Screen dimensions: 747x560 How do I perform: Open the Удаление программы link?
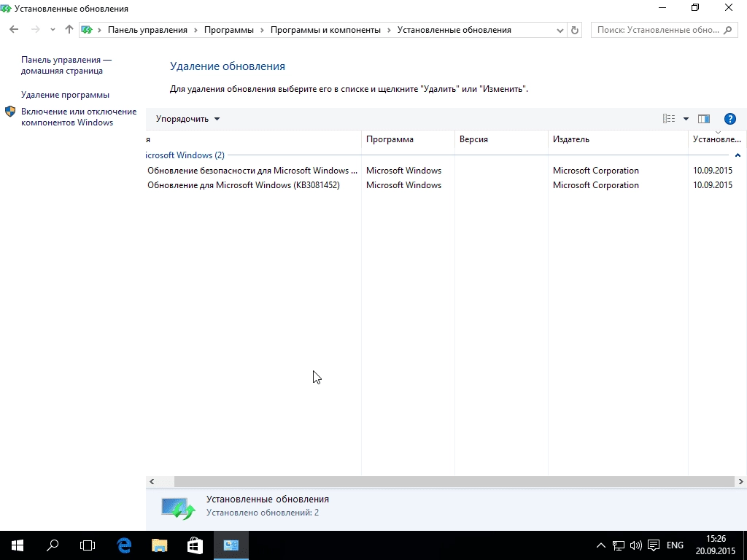tap(65, 95)
